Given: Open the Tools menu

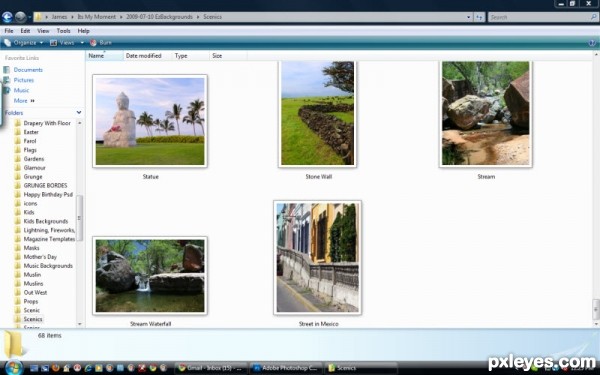Looking at the screenshot, I should click(64, 31).
